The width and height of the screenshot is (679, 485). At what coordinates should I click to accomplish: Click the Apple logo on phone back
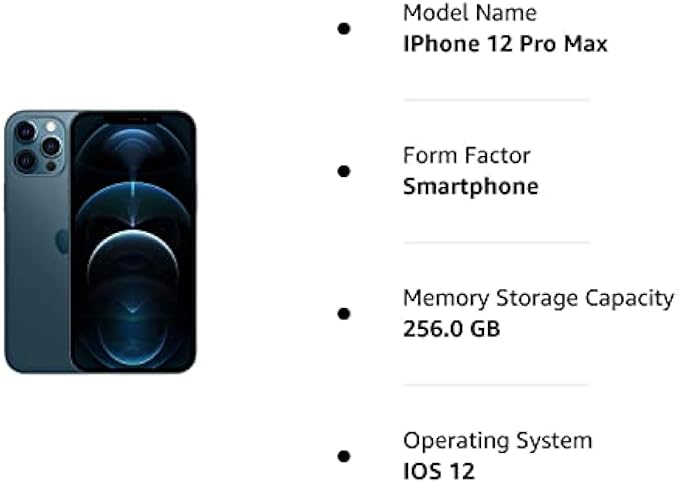coord(62,240)
